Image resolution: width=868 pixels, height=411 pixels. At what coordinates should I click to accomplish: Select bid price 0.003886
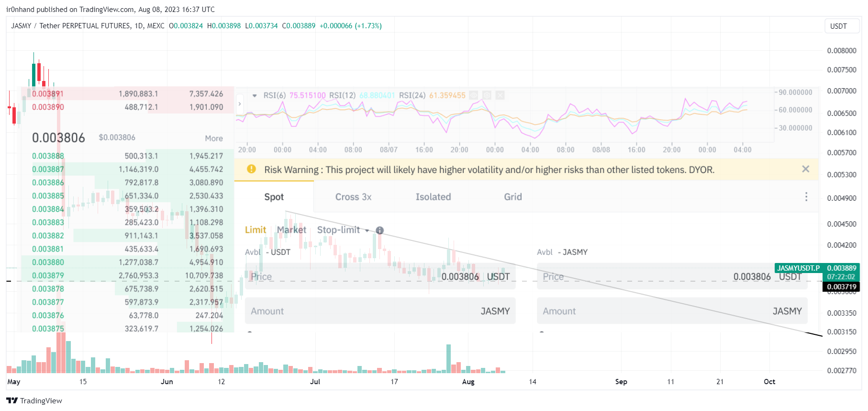click(48, 183)
